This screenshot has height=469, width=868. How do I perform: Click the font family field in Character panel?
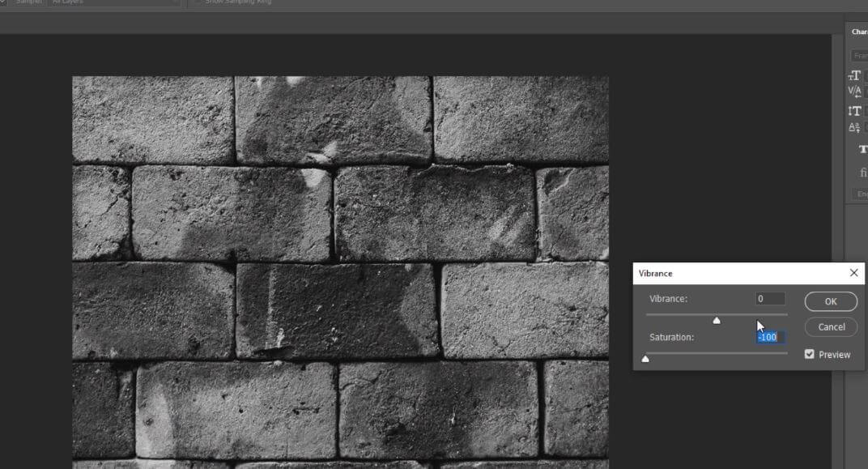(859, 55)
